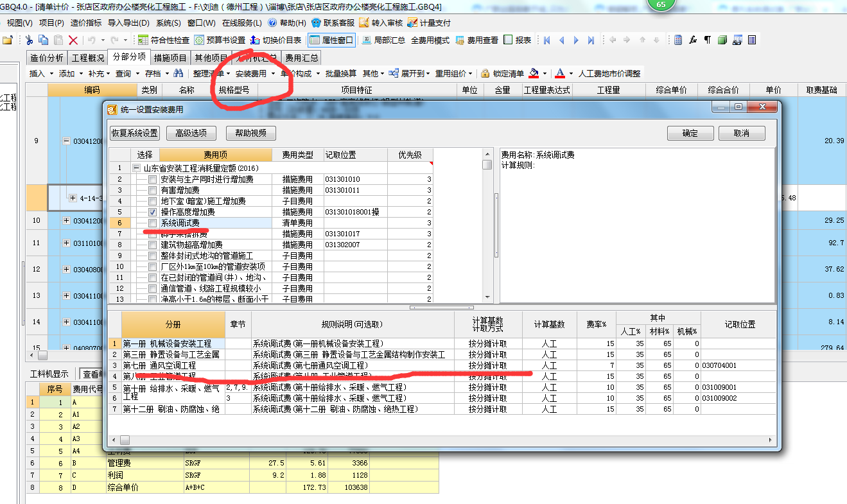
Task: Open the 添加 dropdown
Action: [70, 73]
